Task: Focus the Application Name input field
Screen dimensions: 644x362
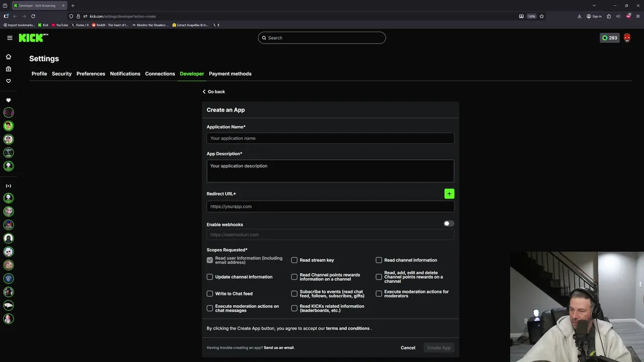Action: point(330,138)
